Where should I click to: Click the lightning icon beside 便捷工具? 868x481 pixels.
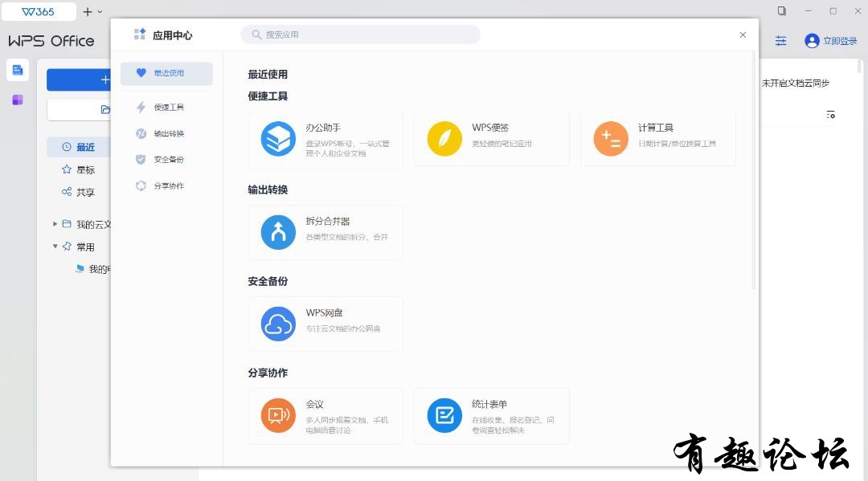141,108
